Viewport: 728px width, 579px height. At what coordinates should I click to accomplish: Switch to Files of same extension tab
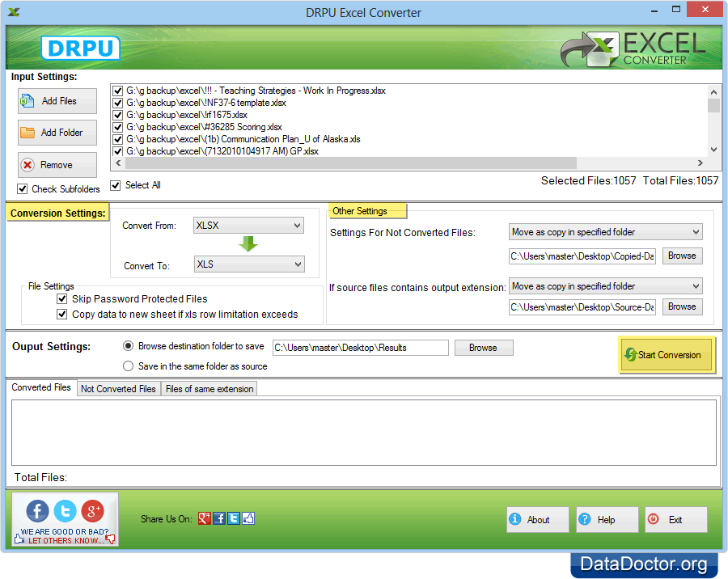(210, 389)
